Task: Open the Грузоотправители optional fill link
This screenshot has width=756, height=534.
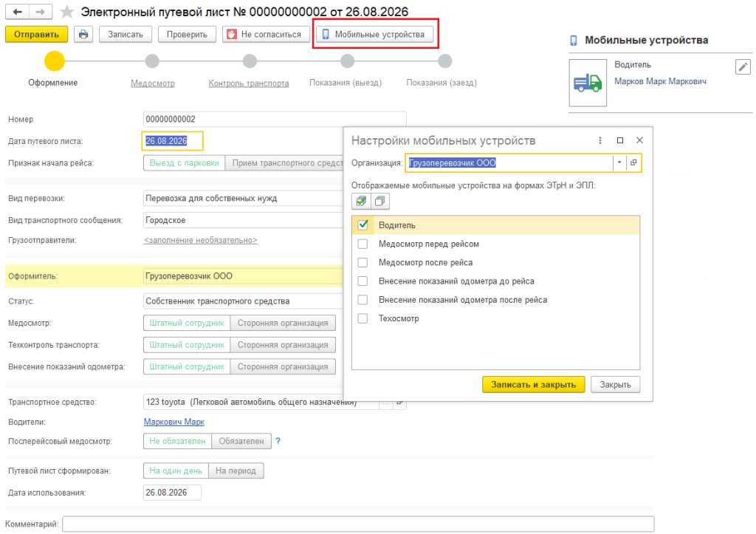Action: [201, 240]
